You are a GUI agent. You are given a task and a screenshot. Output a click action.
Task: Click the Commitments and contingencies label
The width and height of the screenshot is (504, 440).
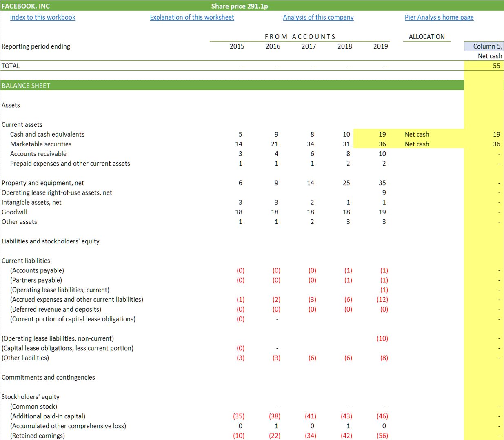coord(48,377)
